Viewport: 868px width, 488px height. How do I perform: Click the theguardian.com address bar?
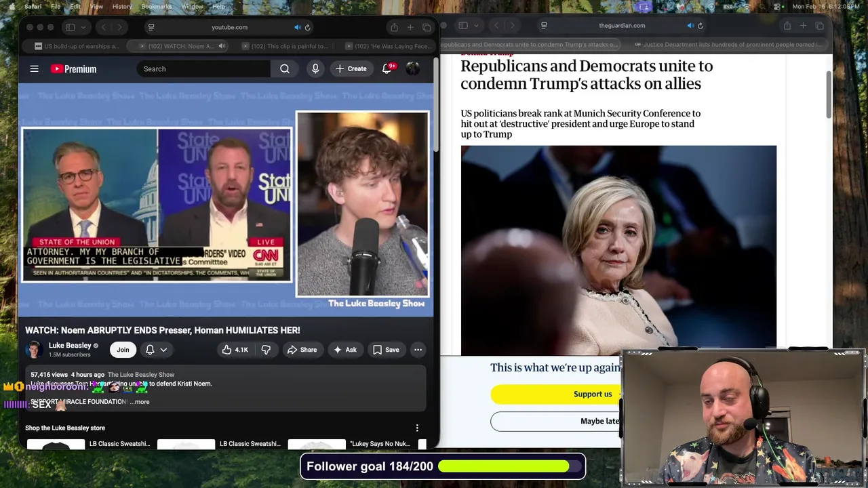point(622,26)
